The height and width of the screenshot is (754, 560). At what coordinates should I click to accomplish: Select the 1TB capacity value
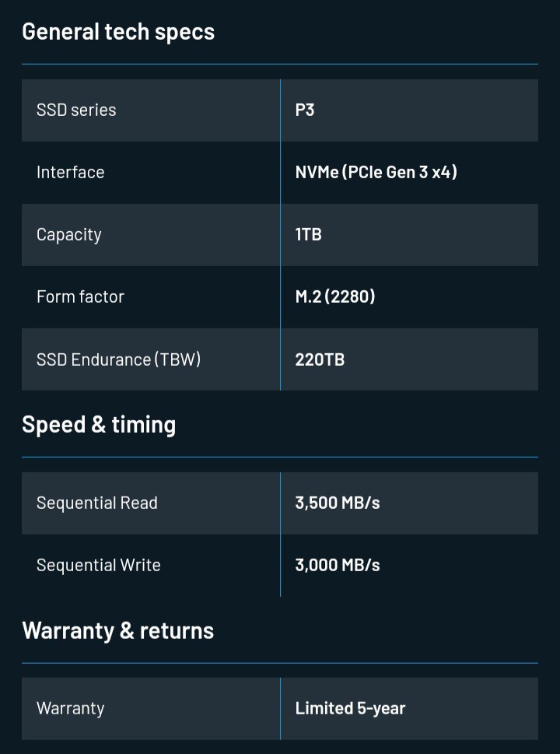click(308, 235)
